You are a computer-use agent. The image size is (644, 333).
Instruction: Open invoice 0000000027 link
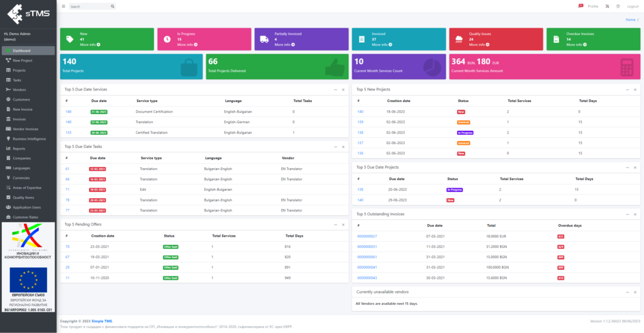367,237
